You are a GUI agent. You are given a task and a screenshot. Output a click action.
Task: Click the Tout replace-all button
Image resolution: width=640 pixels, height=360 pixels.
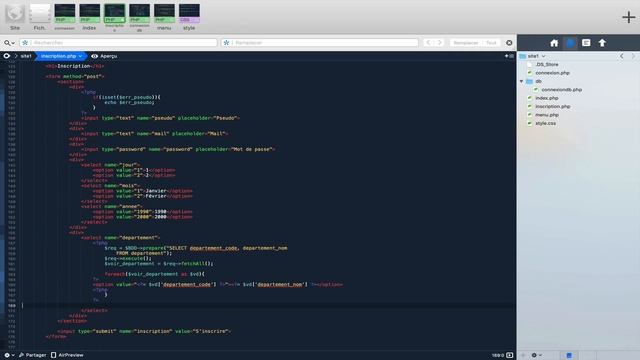(x=491, y=42)
